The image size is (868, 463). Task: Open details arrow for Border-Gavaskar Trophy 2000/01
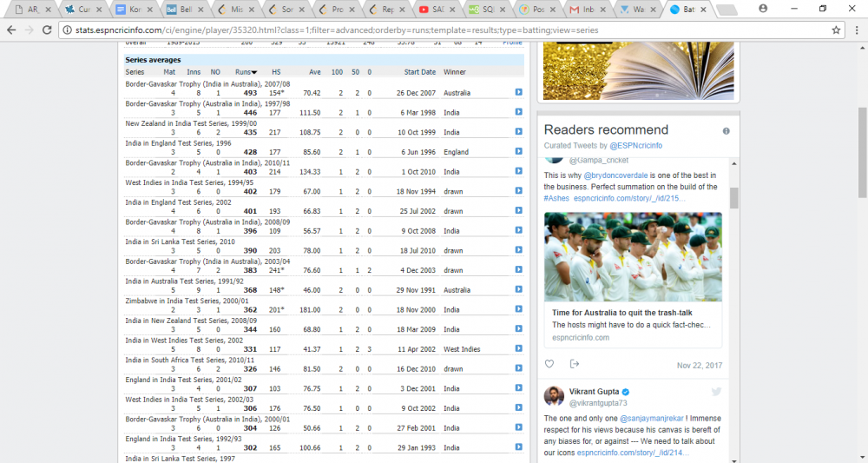519,427
